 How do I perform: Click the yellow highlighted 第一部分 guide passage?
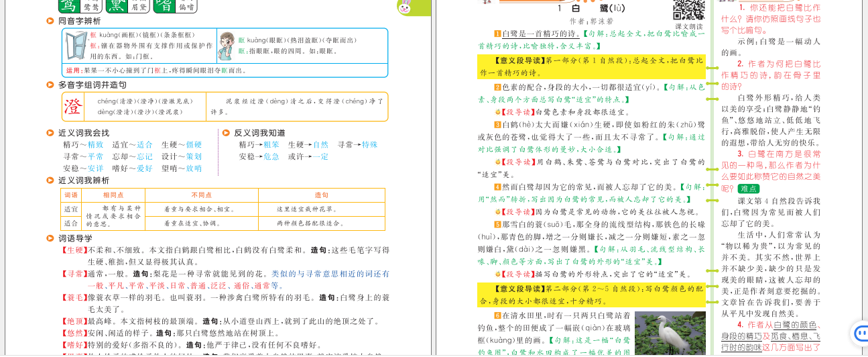coord(591,66)
